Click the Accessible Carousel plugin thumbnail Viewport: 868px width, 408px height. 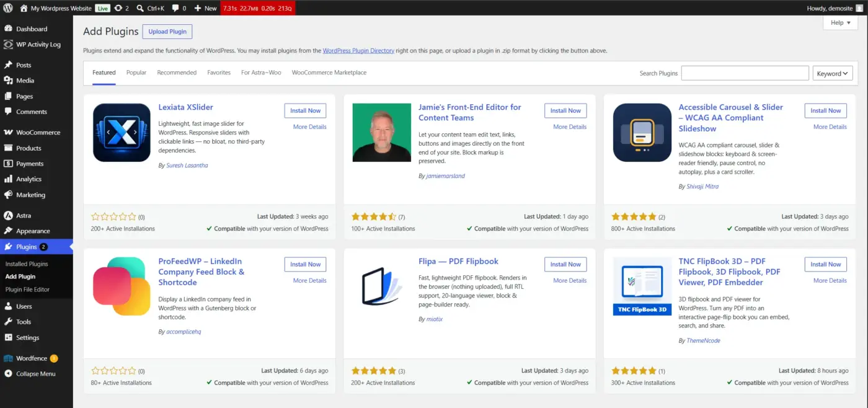click(642, 133)
